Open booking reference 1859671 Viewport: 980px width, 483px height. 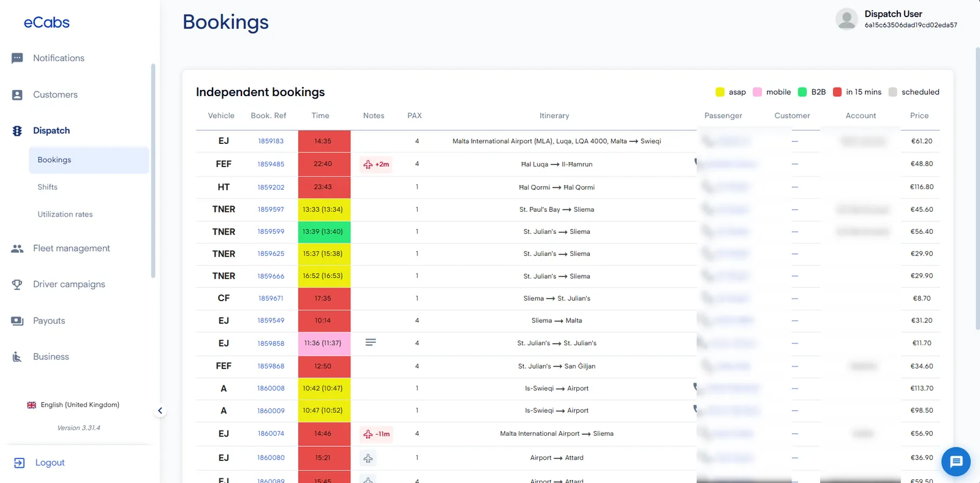(271, 299)
